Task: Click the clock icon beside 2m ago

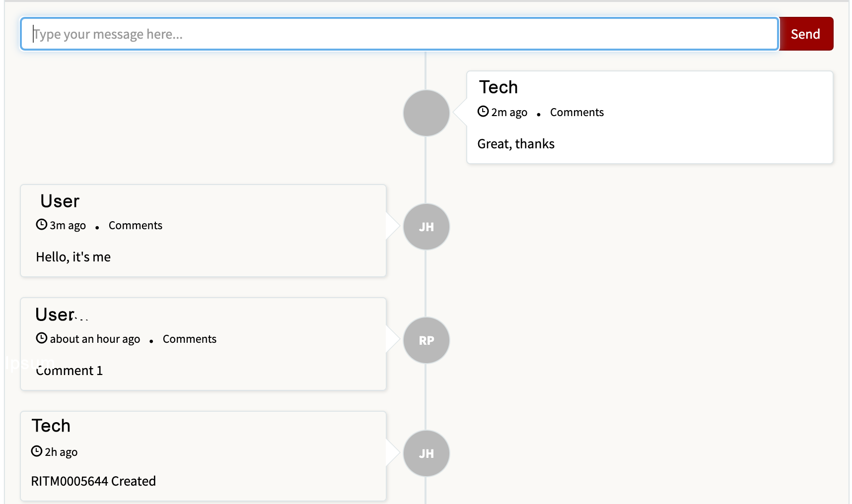Action: point(482,112)
